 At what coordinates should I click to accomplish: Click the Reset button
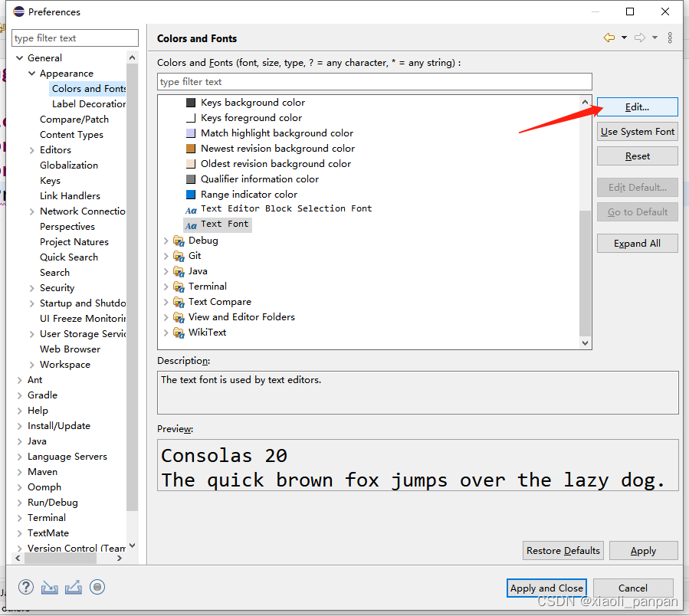click(637, 156)
